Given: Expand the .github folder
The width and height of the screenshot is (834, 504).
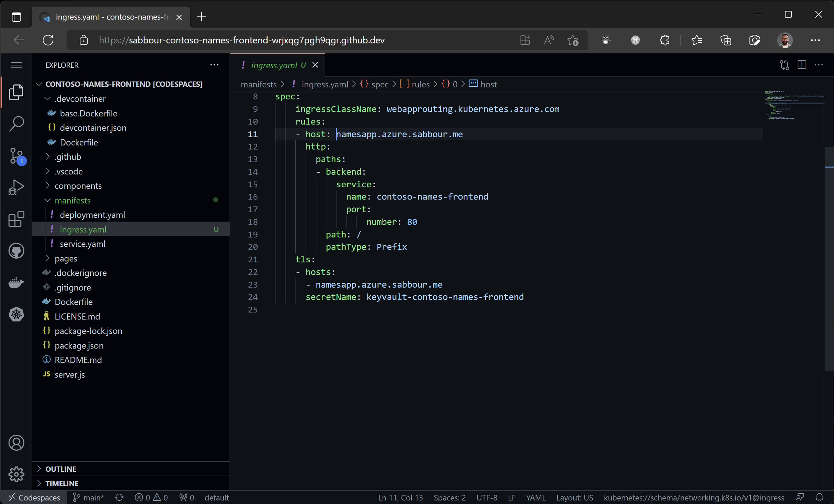Looking at the screenshot, I should pos(68,157).
